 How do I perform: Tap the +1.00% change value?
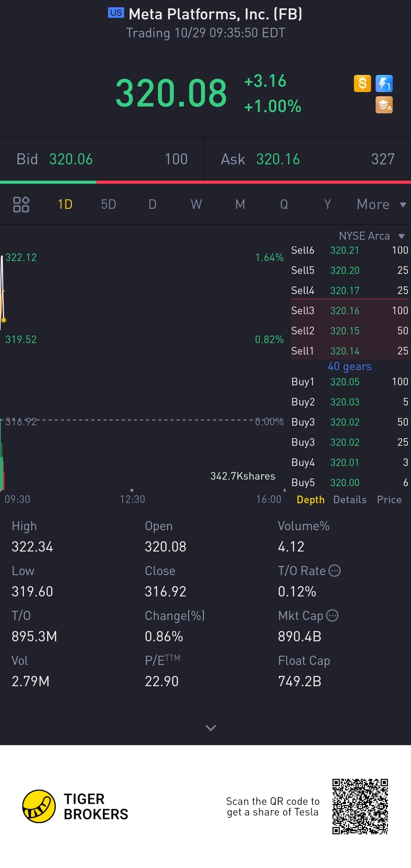(273, 107)
